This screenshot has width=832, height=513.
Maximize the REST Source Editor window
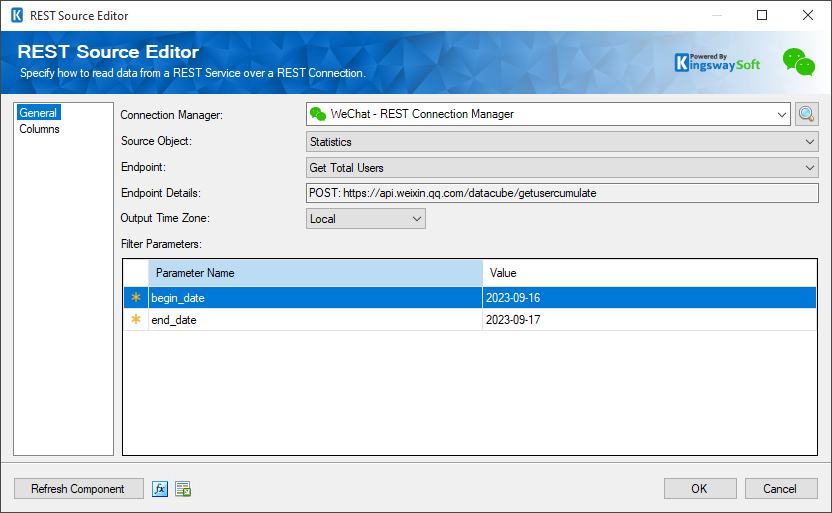(761, 15)
